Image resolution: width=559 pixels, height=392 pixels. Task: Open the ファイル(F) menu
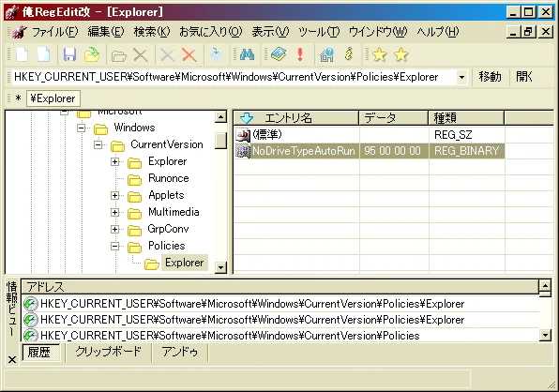tap(55, 32)
